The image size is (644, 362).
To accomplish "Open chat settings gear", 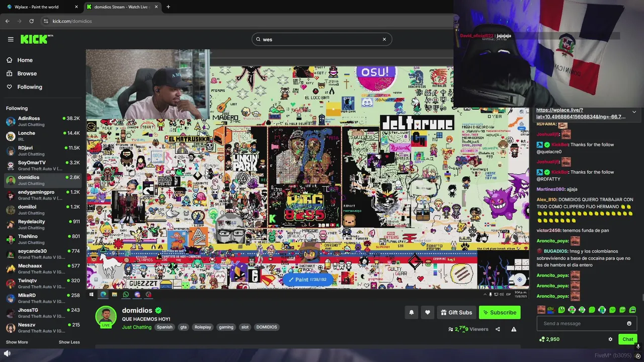I will click(610, 339).
